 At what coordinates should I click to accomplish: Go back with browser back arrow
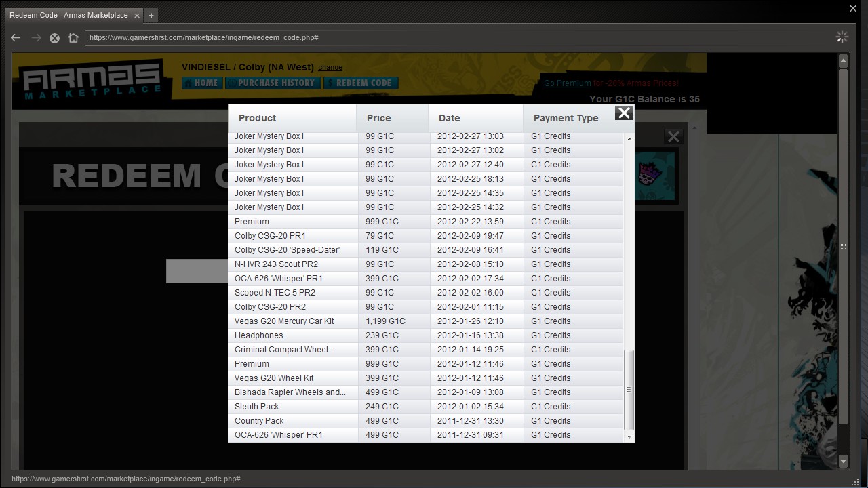(x=16, y=38)
